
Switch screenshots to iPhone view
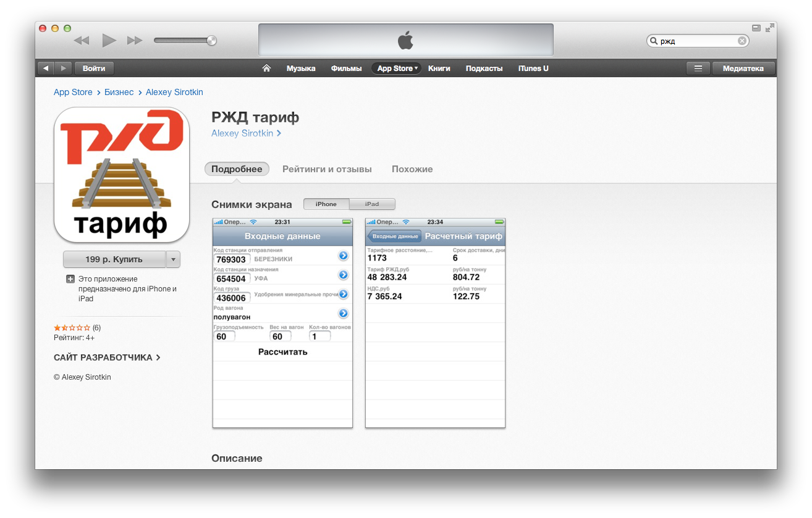pos(326,204)
